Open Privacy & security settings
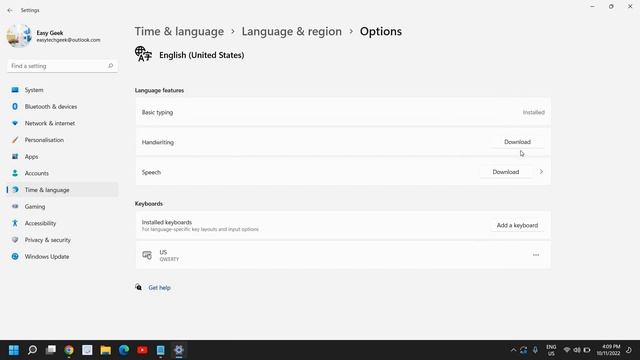This screenshot has width=640, height=360. (62, 240)
